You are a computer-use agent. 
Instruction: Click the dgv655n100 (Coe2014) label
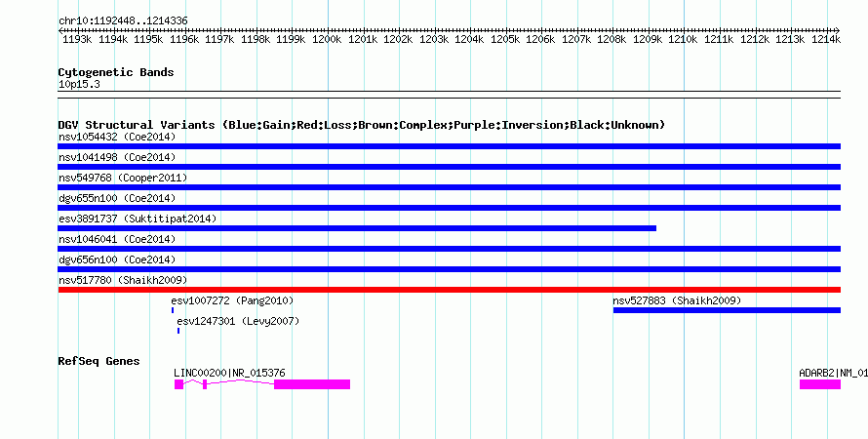coord(117,198)
